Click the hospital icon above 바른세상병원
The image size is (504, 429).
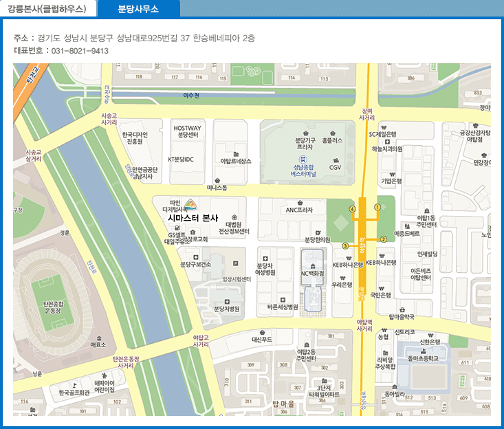(x=283, y=300)
